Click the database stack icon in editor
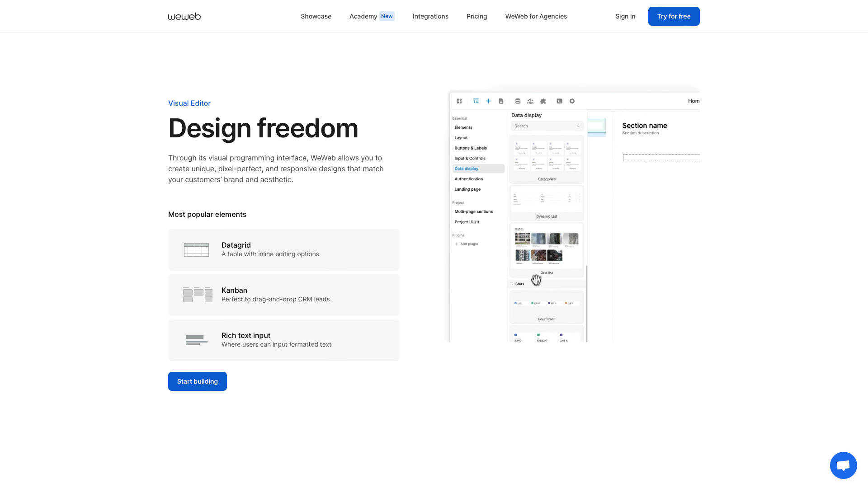868x488 pixels. (x=518, y=101)
